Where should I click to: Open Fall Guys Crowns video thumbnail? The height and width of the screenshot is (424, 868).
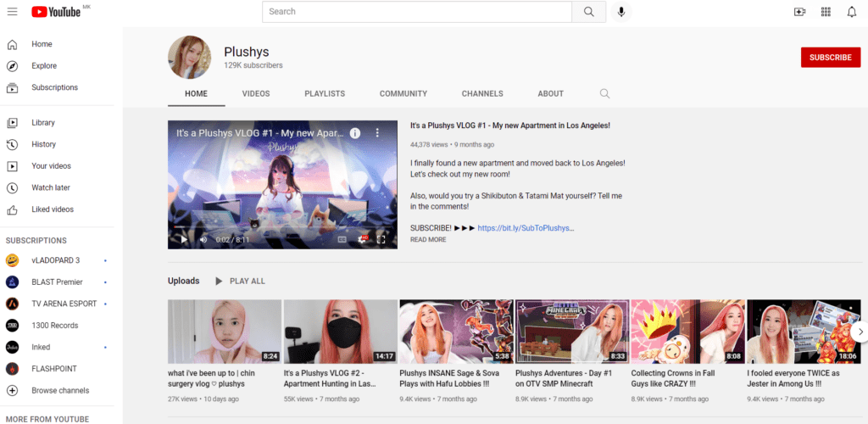[x=687, y=332]
